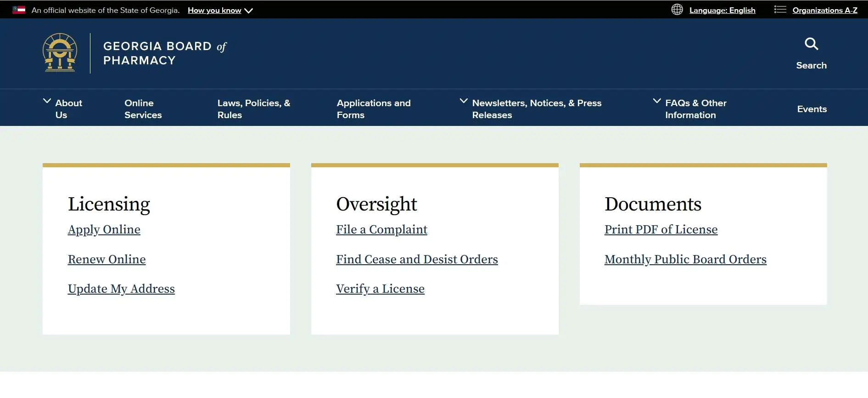Click the File a Complaint link
The height and width of the screenshot is (398, 868).
381,229
